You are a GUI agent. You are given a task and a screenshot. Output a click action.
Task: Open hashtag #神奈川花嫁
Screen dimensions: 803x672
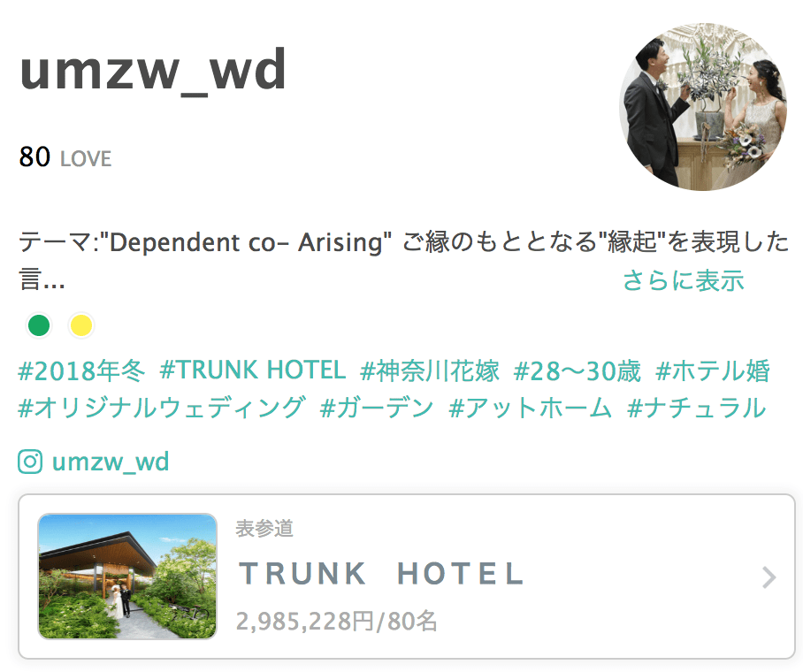tap(430, 370)
